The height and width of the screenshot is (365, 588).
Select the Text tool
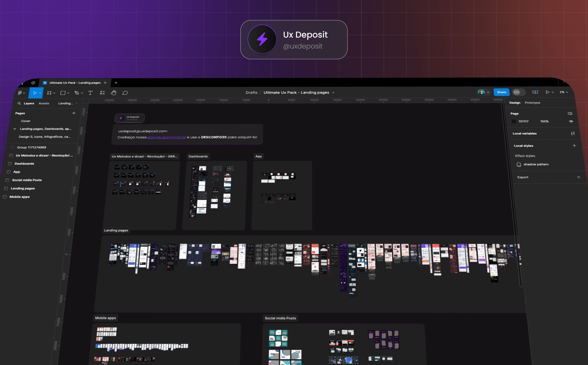coord(90,93)
